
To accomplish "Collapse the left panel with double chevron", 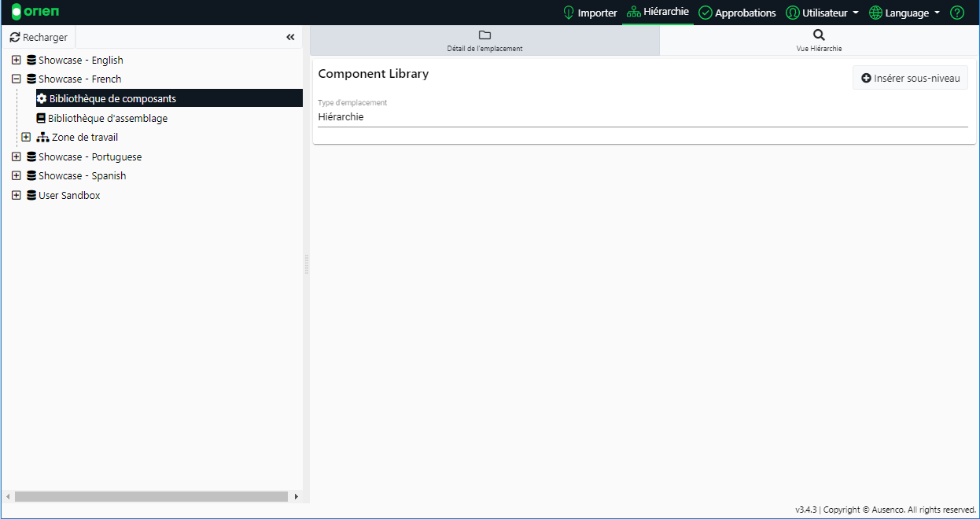I will (290, 37).
